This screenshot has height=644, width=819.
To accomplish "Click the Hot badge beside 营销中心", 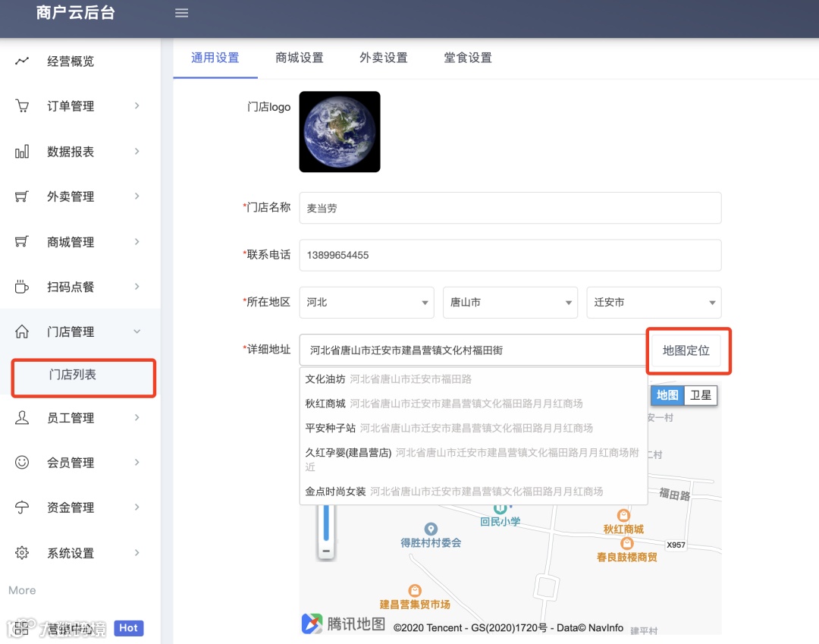I will click(128, 628).
